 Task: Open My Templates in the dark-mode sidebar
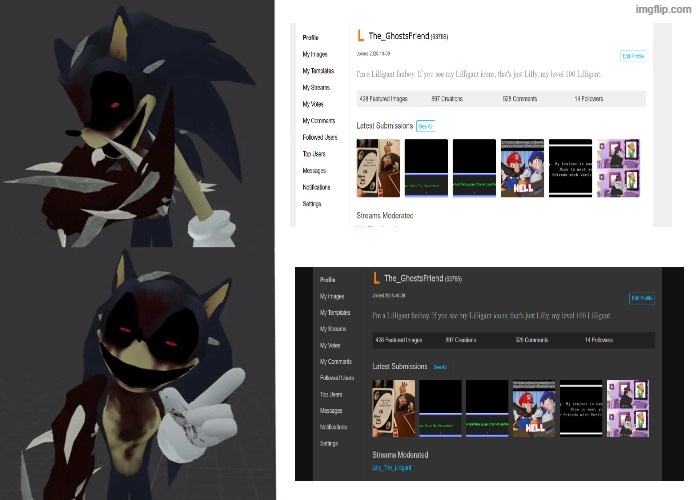click(335, 313)
